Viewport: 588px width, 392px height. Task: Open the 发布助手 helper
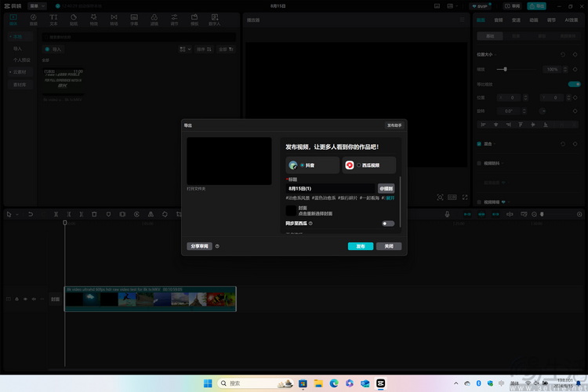(x=394, y=125)
